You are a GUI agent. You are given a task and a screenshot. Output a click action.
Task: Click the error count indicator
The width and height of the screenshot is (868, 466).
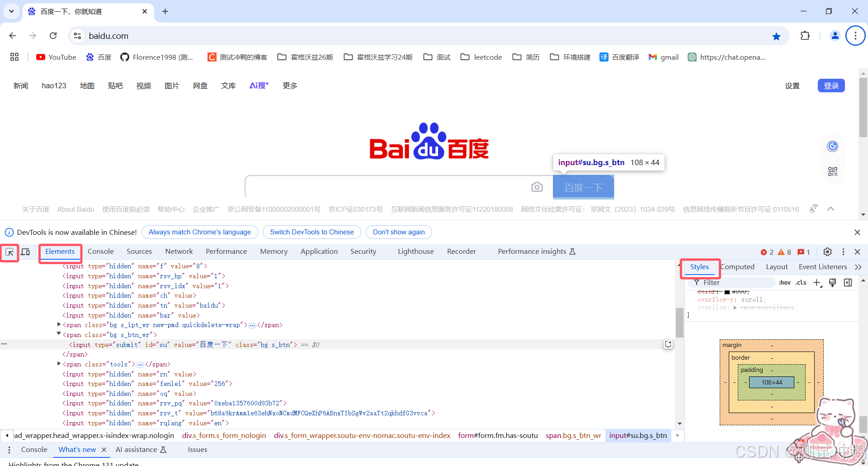coord(767,252)
